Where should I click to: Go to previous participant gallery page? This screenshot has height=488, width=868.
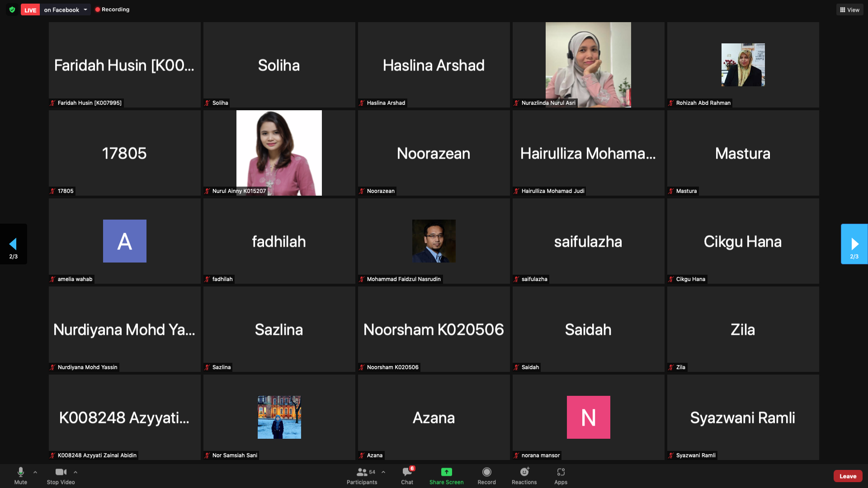(x=13, y=244)
